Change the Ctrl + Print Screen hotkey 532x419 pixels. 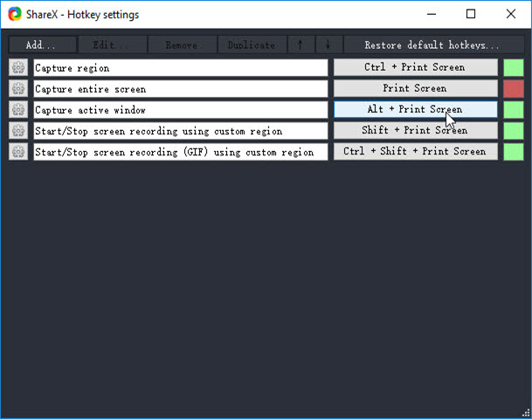point(416,67)
